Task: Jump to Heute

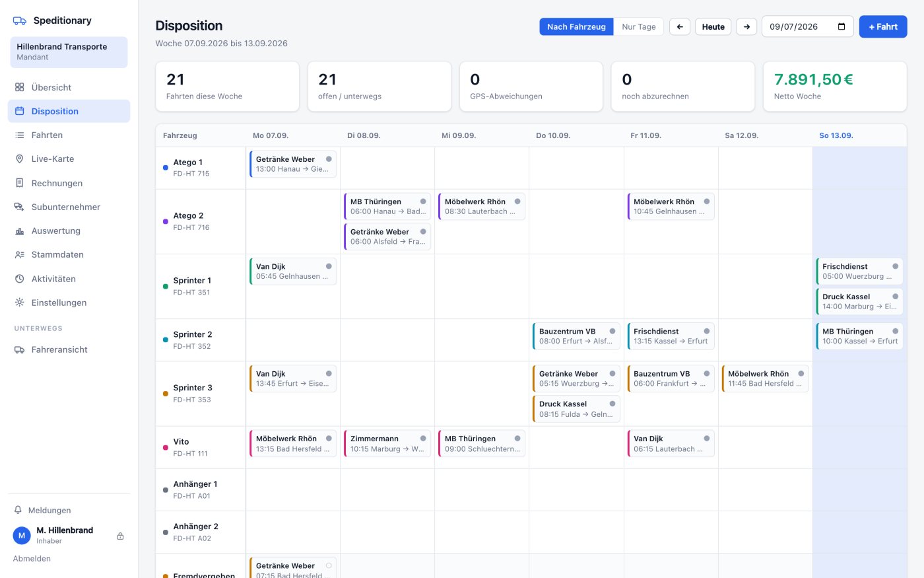Action: tap(713, 26)
